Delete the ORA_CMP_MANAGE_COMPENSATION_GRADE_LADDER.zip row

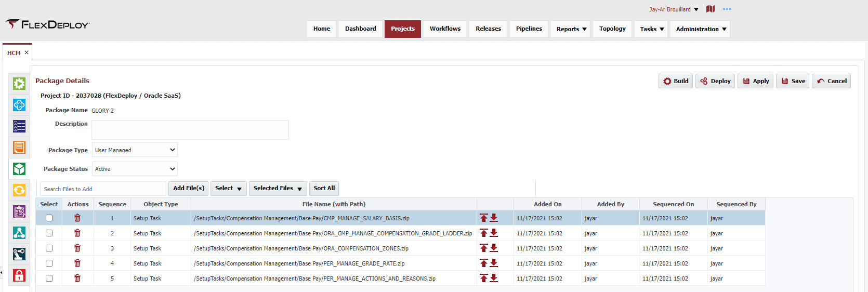click(77, 233)
